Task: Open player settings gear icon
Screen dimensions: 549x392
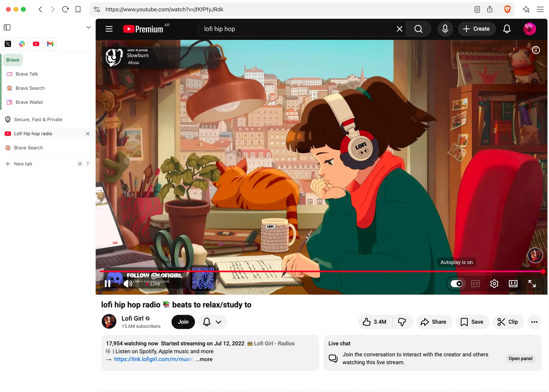Action: [494, 283]
